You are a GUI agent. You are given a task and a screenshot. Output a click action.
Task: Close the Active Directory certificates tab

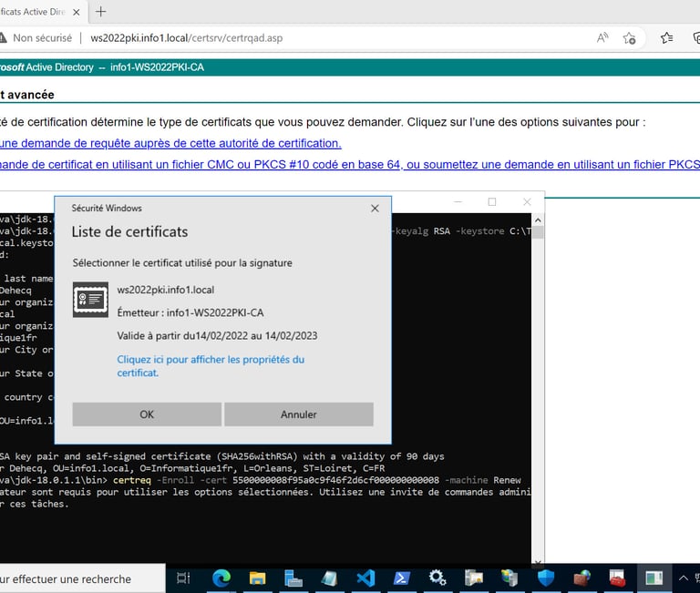pos(77,12)
